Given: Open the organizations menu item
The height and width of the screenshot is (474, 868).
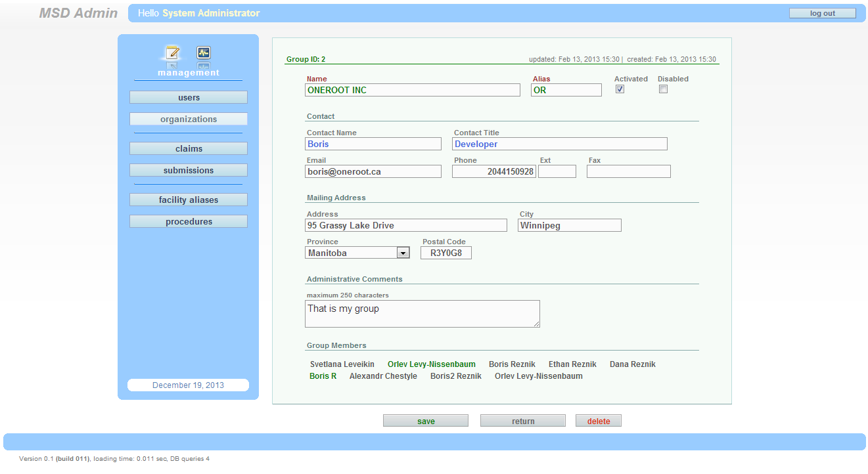Looking at the screenshot, I should pos(189,119).
